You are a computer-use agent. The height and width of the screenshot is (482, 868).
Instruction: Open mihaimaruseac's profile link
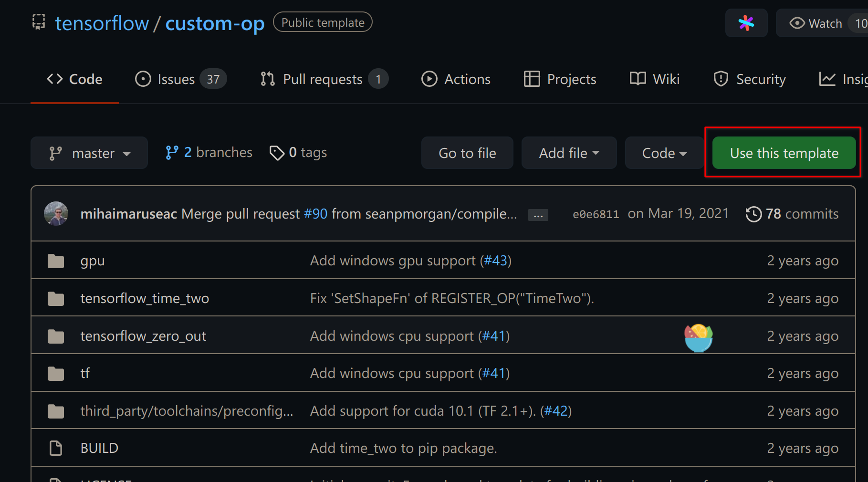coord(129,214)
